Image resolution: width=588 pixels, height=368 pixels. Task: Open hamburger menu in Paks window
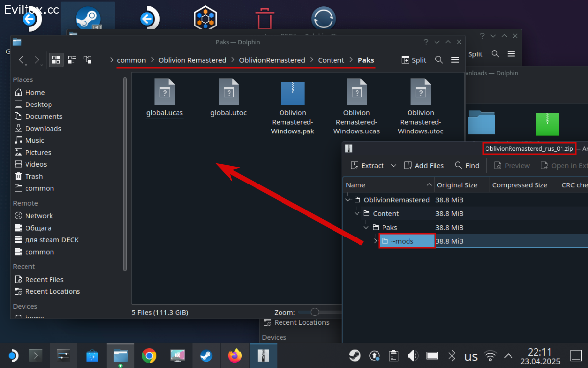[455, 60]
